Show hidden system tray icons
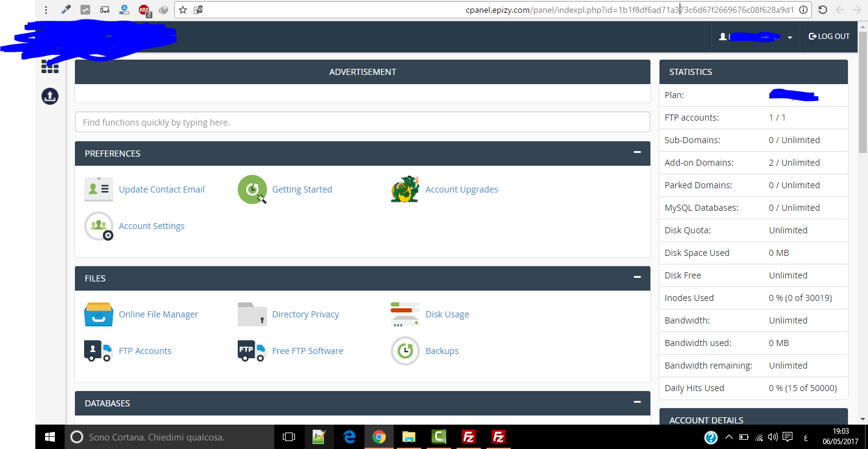Image resolution: width=868 pixels, height=449 pixels. [x=729, y=437]
